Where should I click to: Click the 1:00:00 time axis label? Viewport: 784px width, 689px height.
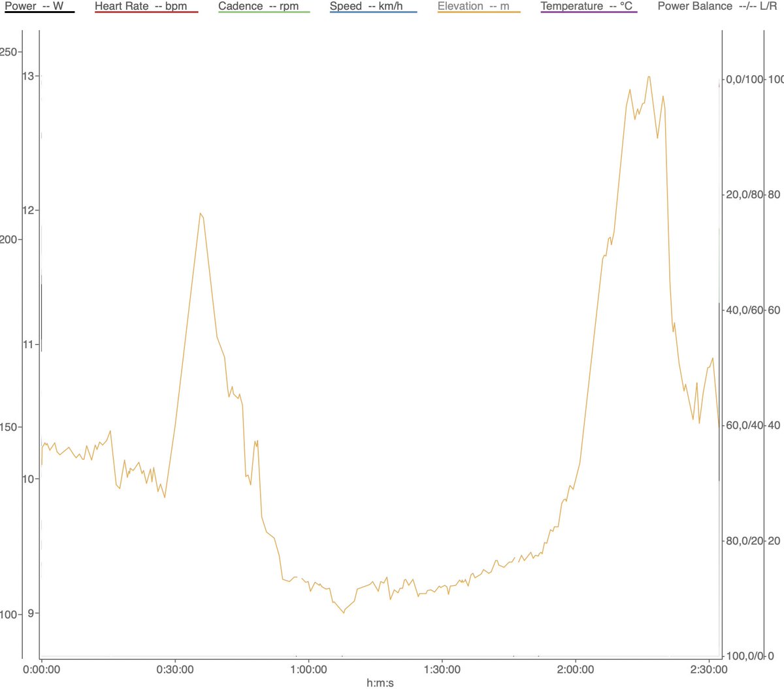tap(308, 669)
